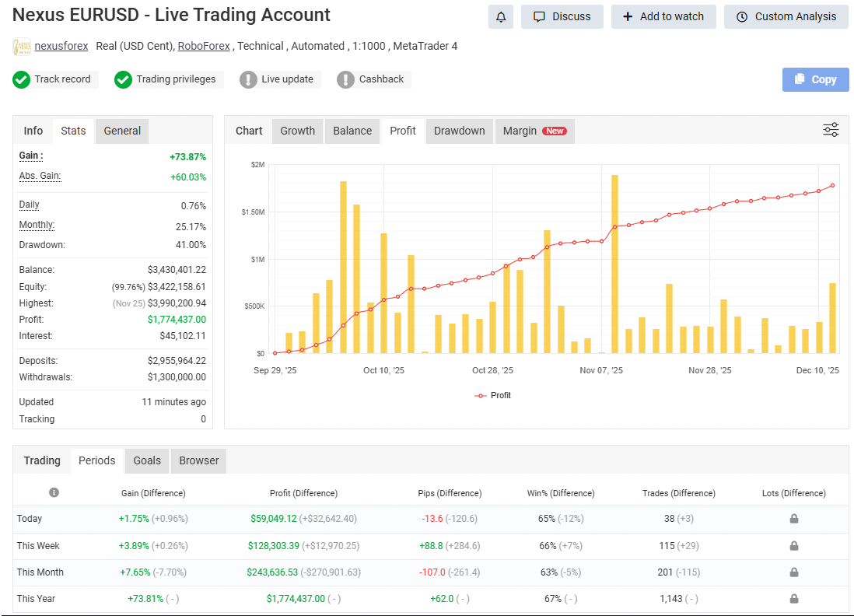Viewport: 854px width, 616px height.
Task: Click the info icon in Periods table header
Action: [54, 492]
